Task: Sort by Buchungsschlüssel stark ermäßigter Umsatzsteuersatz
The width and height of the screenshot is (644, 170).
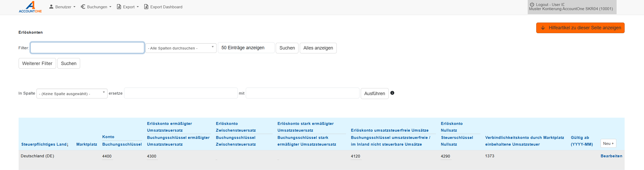Action: (307, 141)
